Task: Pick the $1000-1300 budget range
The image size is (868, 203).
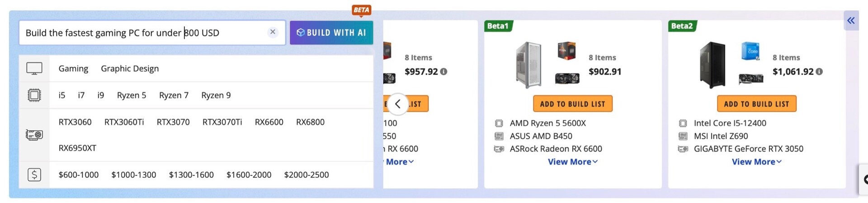Action: click(x=134, y=175)
